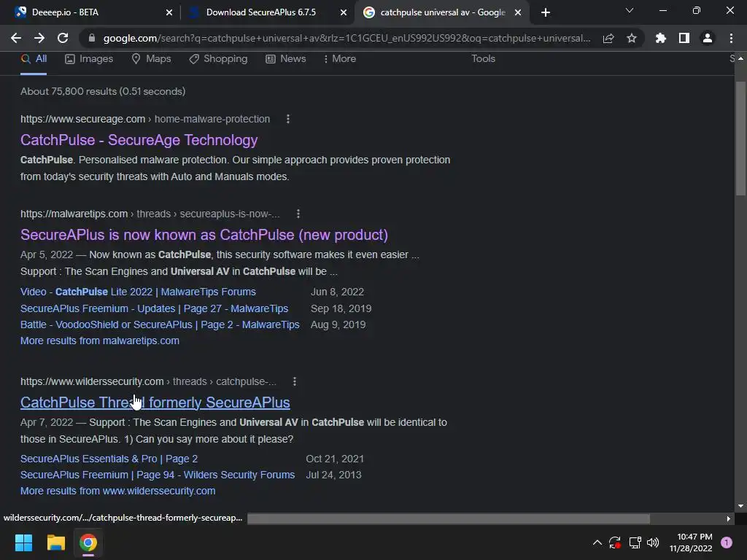
Task: Share this page icon in address bar
Action: tap(608, 39)
